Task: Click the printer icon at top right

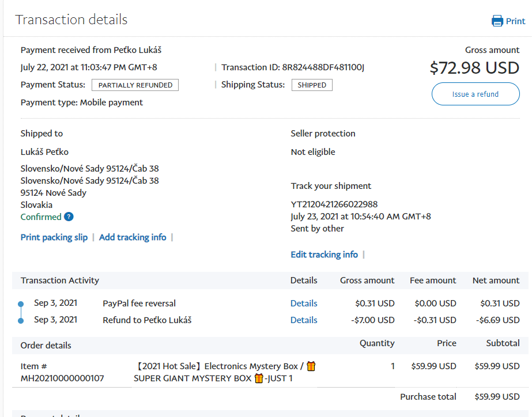Action: [x=497, y=21]
